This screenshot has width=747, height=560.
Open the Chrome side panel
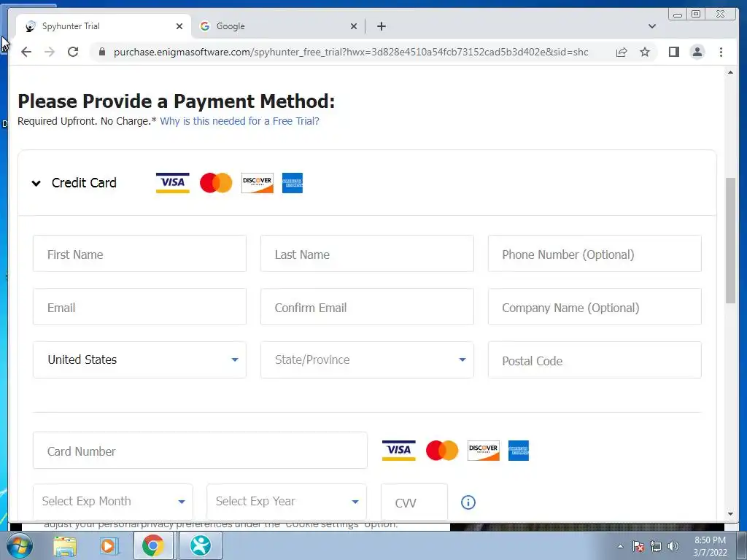(673, 52)
